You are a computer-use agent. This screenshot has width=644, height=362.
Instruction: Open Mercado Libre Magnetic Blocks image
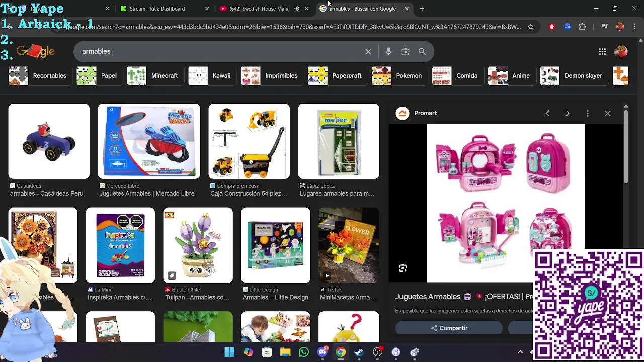point(149,141)
